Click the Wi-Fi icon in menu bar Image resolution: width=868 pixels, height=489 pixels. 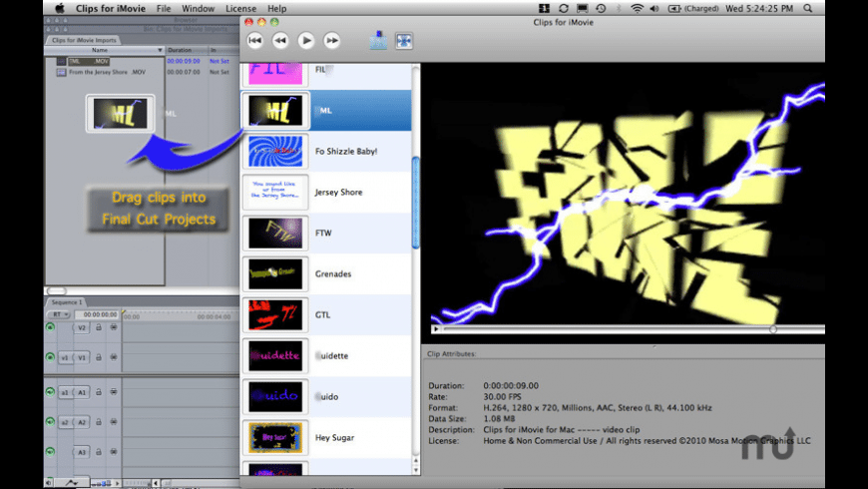tap(637, 8)
